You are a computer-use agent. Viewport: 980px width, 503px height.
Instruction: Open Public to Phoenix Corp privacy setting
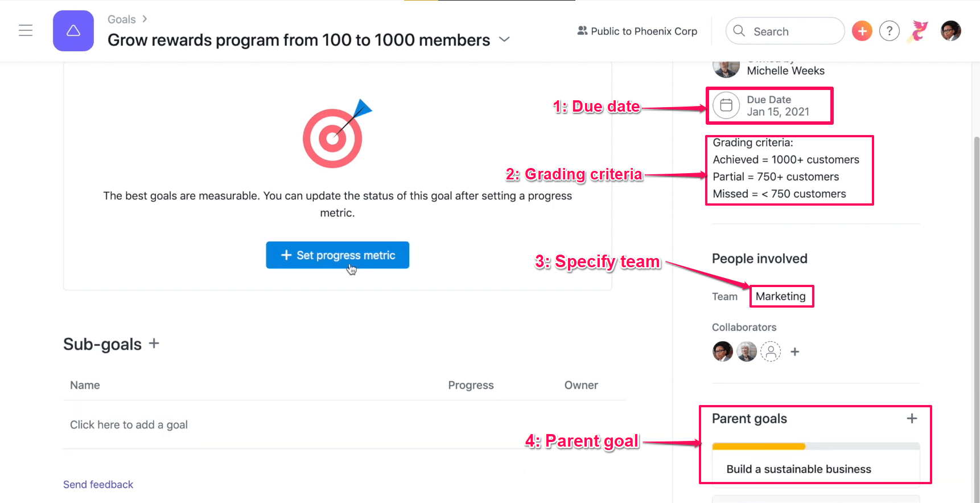tap(637, 31)
